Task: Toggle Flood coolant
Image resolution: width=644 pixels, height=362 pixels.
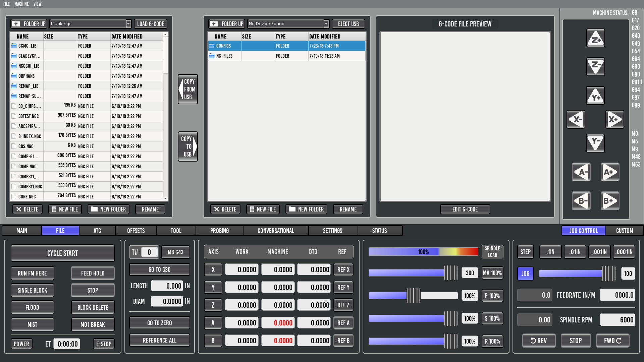Action: coord(33,307)
